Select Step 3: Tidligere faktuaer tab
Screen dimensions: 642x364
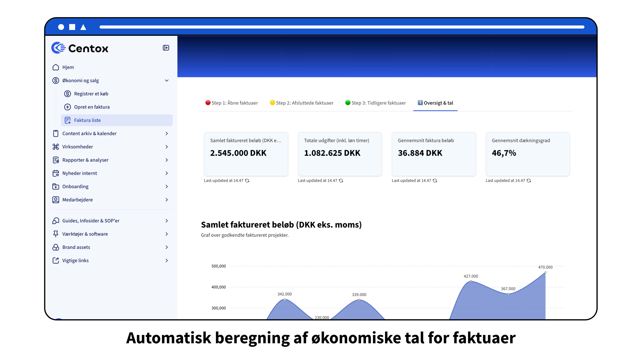[376, 103]
